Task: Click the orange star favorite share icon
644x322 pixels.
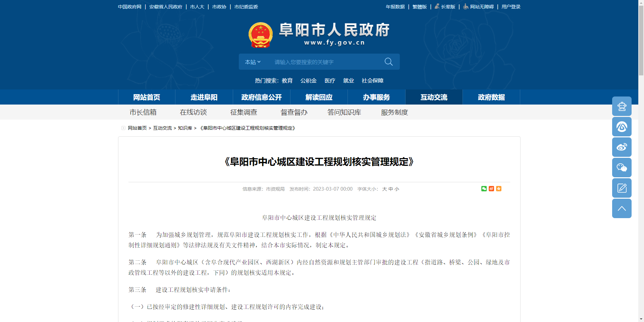Action: (499, 189)
